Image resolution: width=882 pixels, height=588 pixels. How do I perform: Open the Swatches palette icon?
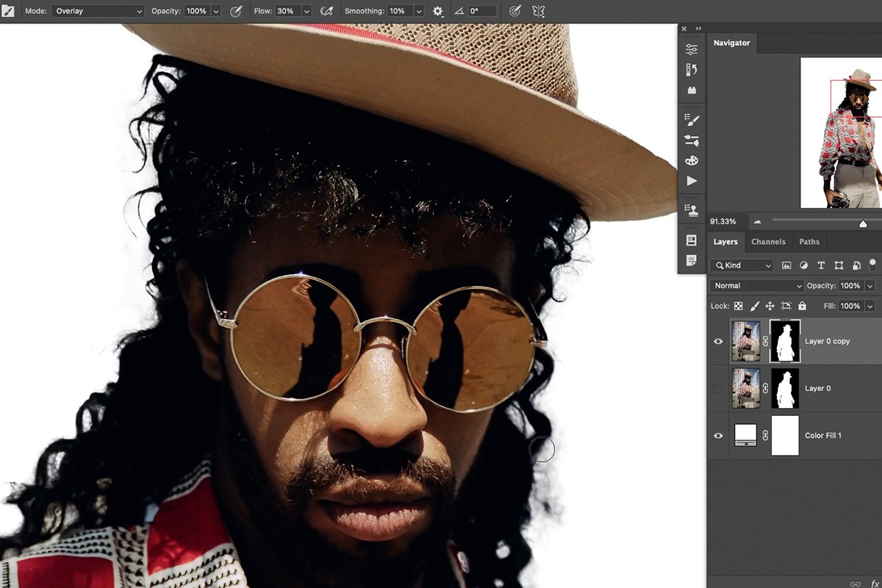coord(692,160)
